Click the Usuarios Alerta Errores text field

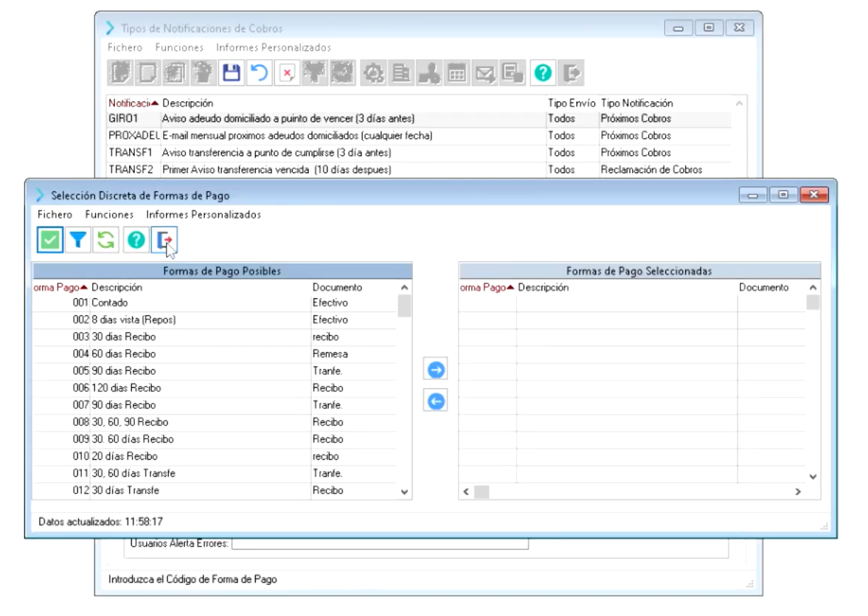click(380, 544)
